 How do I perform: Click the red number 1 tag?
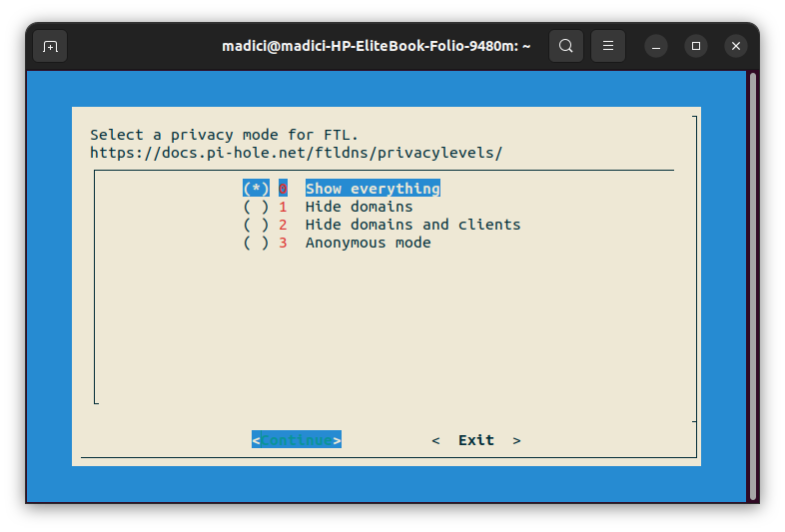pyautogui.click(x=283, y=207)
